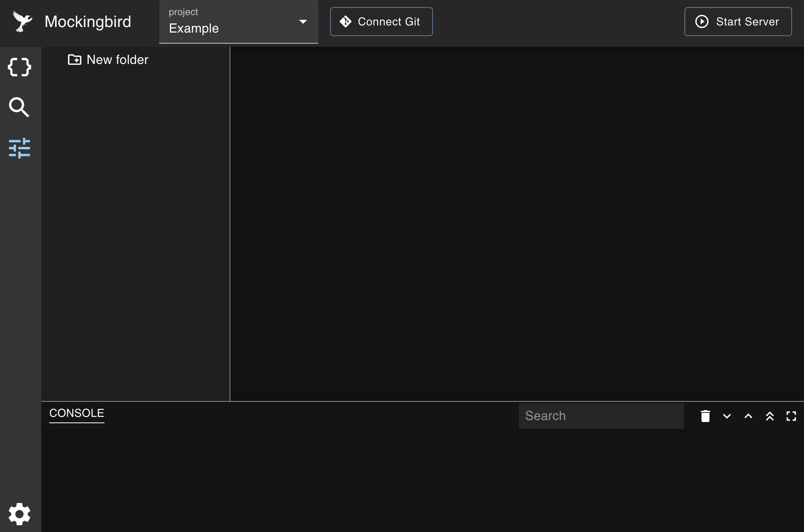Clear the console with the trash icon
This screenshot has height=532, width=804.
pyautogui.click(x=705, y=416)
